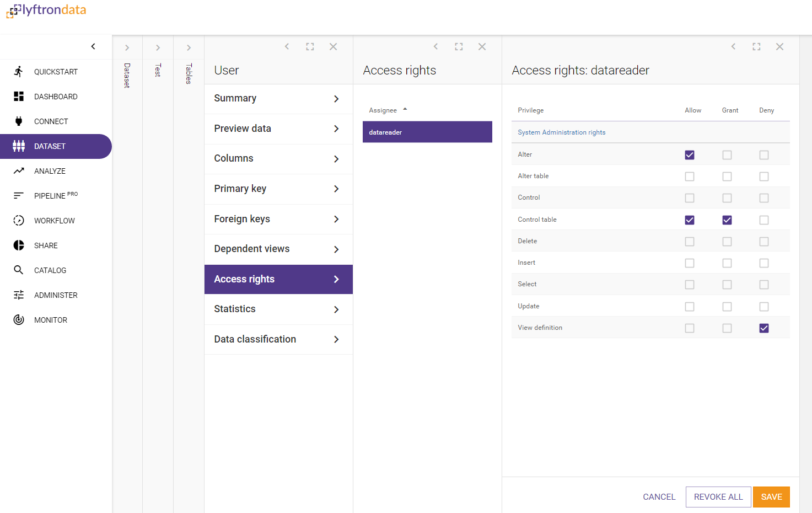Close the Access rights: datareader panel
This screenshot has width=812, height=513.
(779, 47)
